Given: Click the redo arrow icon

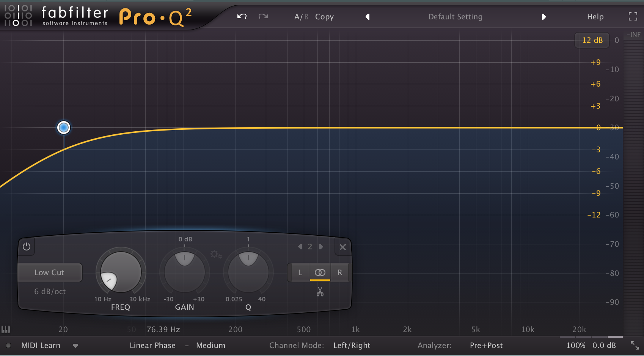Looking at the screenshot, I should tap(263, 16).
